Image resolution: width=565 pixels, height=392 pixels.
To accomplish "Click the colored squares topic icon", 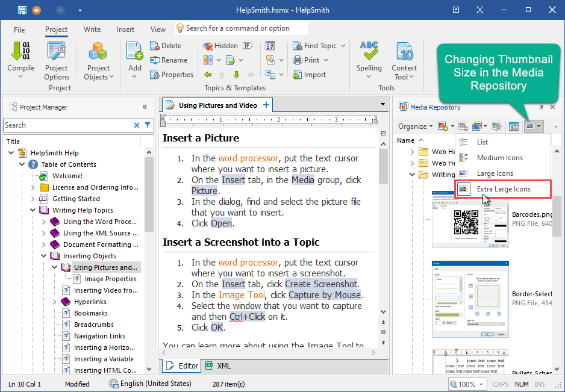I will [x=208, y=60].
